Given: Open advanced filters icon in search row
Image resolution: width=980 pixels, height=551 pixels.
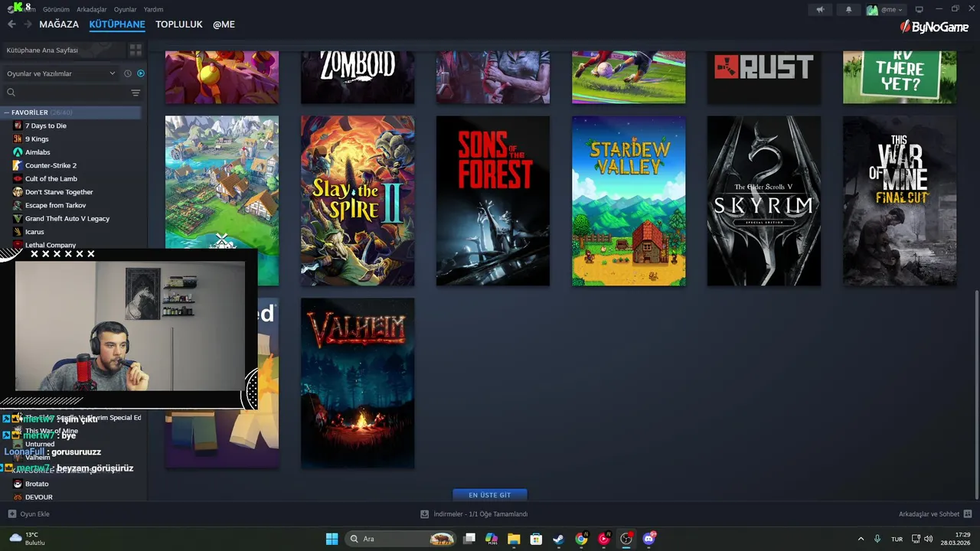Looking at the screenshot, I should pos(136,93).
